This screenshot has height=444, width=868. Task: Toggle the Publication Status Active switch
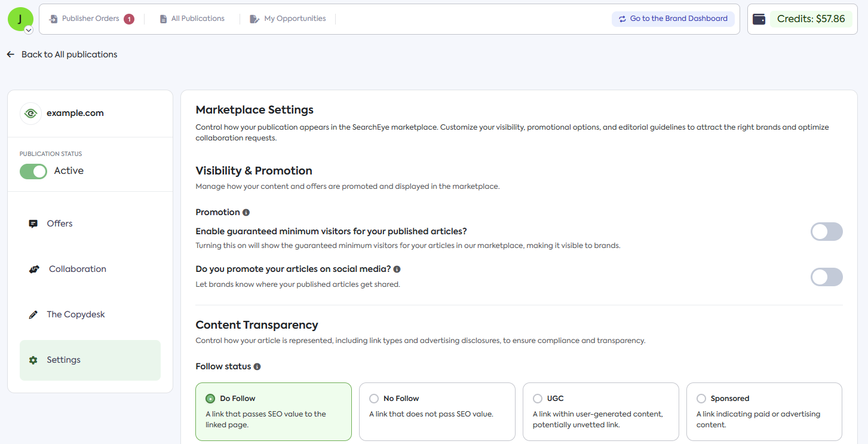[33, 172]
